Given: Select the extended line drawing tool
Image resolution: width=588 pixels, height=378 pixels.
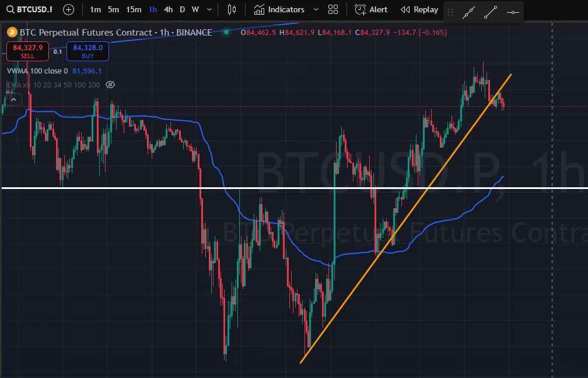Looking at the screenshot, I should (x=469, y=12).
